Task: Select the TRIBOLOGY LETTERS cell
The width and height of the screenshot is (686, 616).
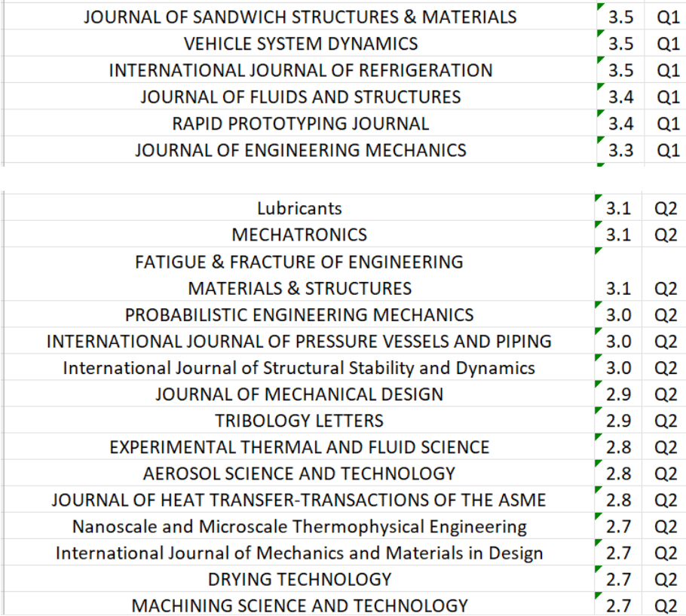Action: [299, 420]
